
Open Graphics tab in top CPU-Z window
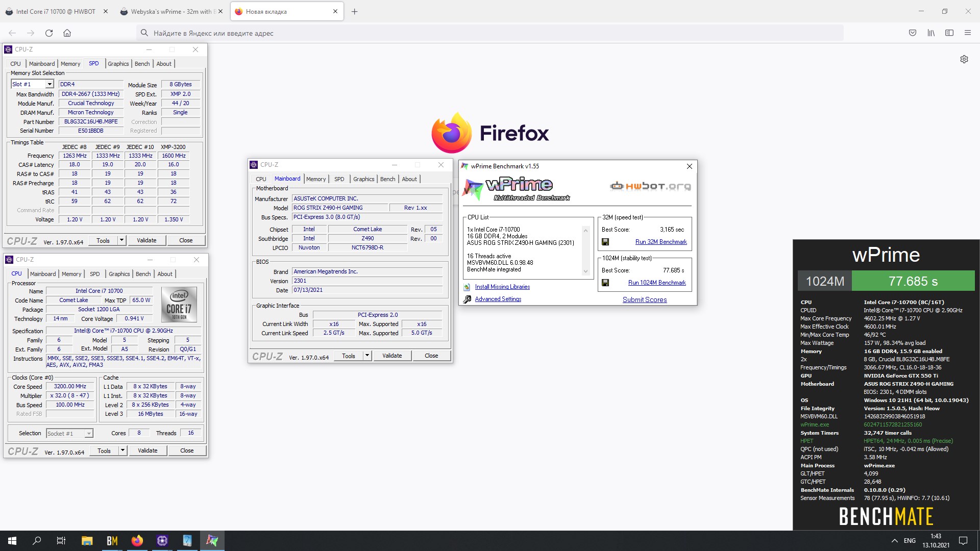click(x=118, y=64)
